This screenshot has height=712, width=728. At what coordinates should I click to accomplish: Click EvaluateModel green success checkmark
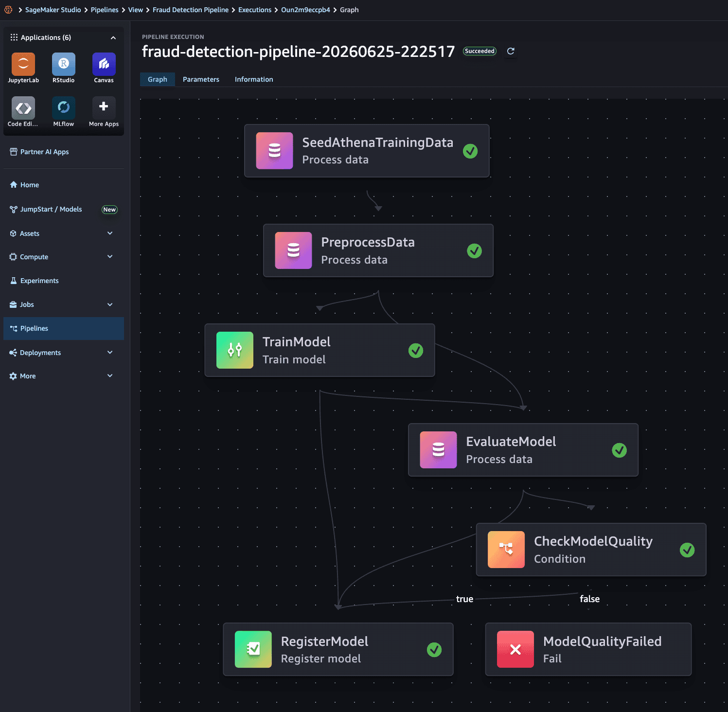tap(620, 450)
